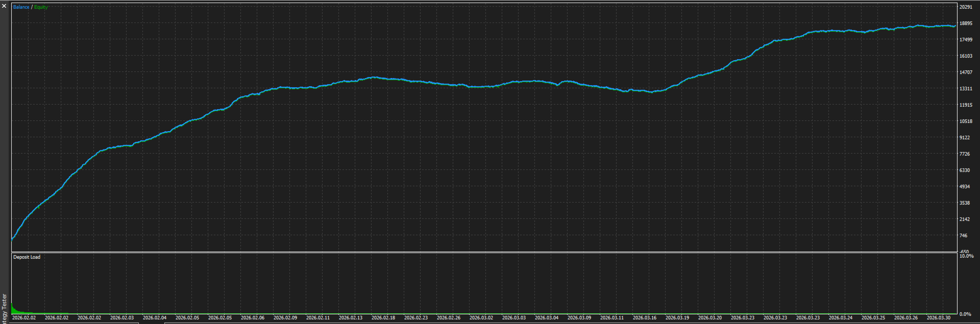980x324 pixels.
Task: Close the Strategy Tester panel
Action: 4,6
